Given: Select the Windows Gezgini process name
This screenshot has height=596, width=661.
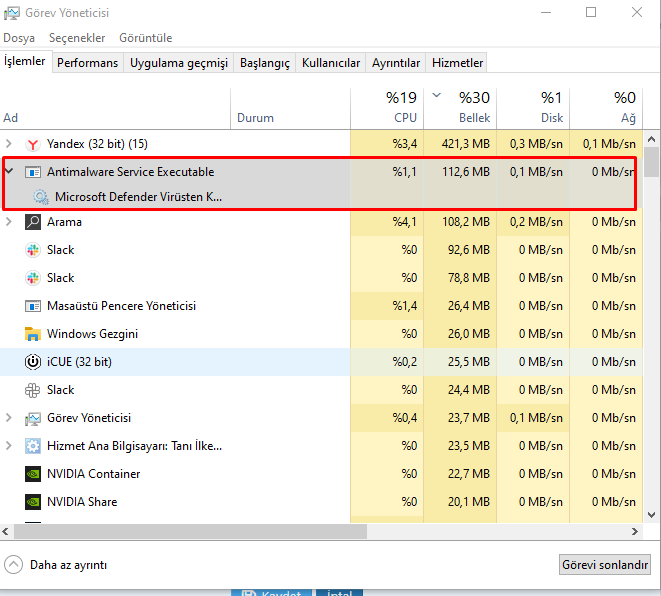Looking at the screenshot, I should point(92,334).
